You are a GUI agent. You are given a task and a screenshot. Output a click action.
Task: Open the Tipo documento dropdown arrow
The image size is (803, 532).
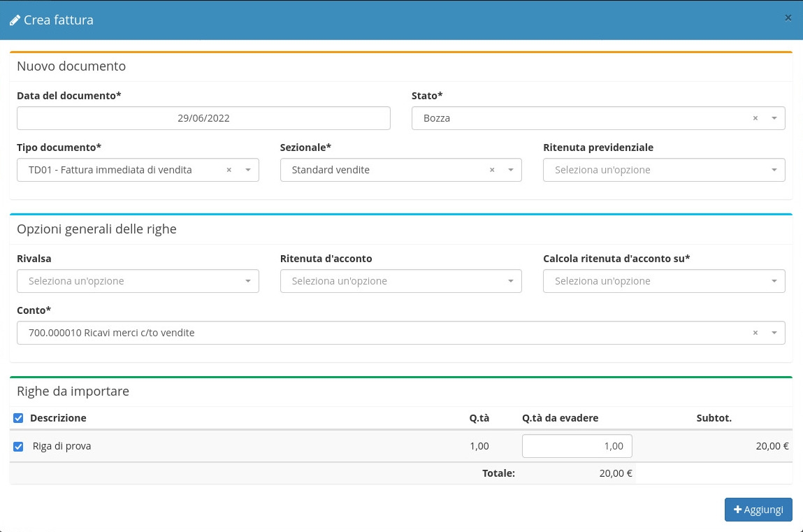(248, 170)
